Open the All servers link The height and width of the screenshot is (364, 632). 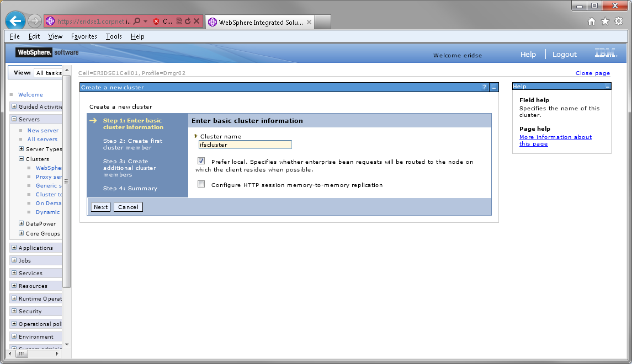(43, 140)
